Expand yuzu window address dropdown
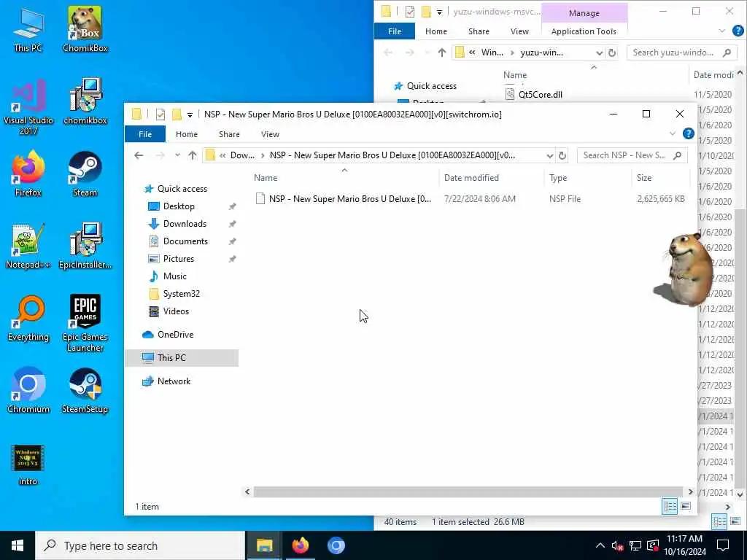Image resolution: width=747 pixels, height=560 pixels. point(600,52)
